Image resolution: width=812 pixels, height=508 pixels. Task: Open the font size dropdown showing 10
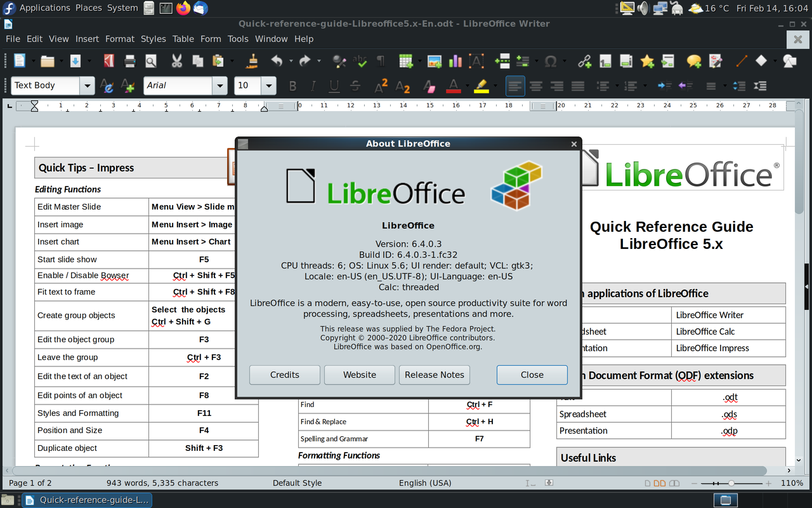(x=269, y=86)
